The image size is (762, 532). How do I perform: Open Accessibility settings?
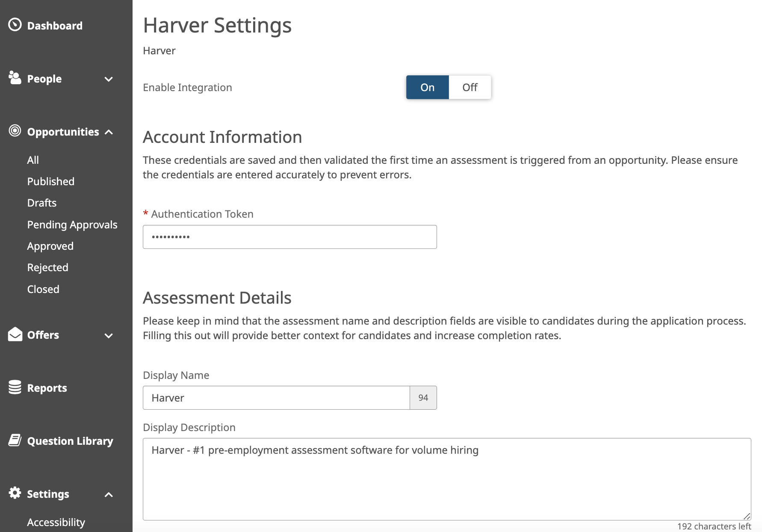pyautogui.click(x=56, y=522)
